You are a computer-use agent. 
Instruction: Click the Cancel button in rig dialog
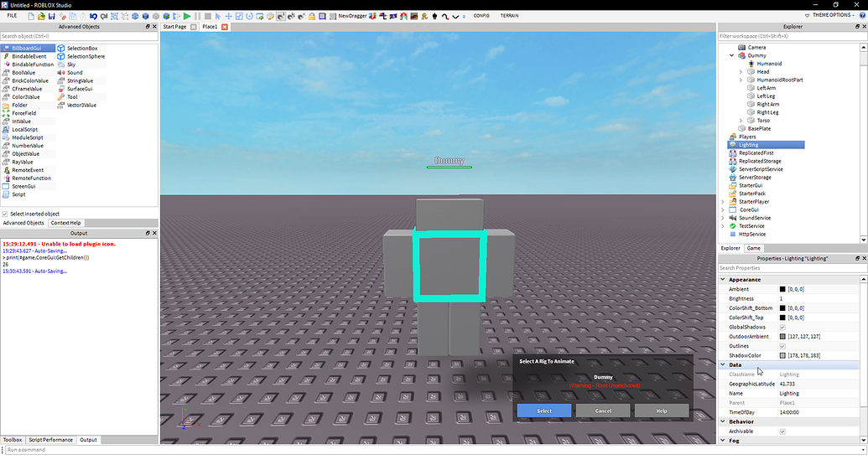click(x=603, y=411)
